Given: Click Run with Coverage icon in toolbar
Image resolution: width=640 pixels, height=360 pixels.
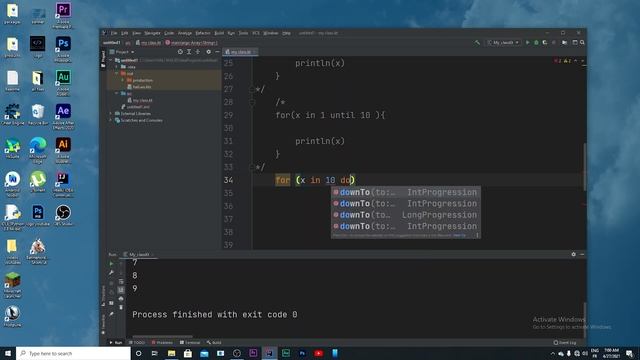Looking at the screenshot, I should pos(545,42).
